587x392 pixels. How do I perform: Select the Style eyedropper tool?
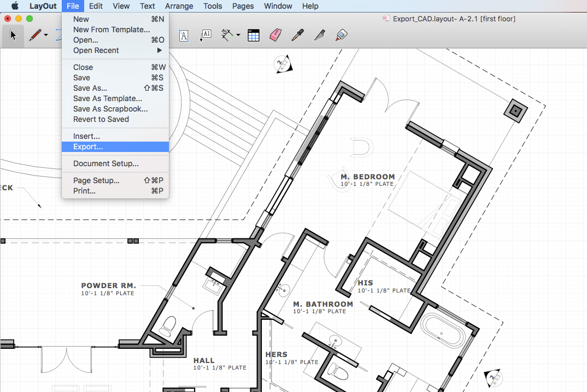pos(298,35)
